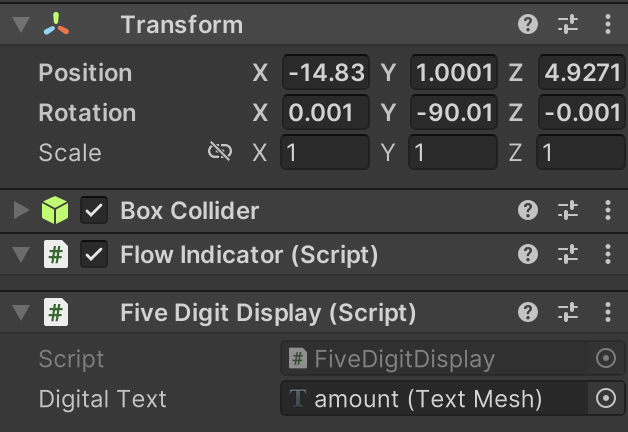The image size is (628, 432).
Task: Open Transform component context menu
Action: click(608, 25)
